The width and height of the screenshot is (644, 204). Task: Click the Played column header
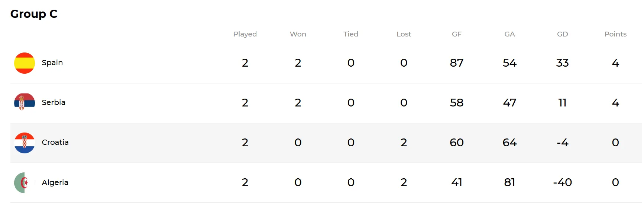coord(245,34)
